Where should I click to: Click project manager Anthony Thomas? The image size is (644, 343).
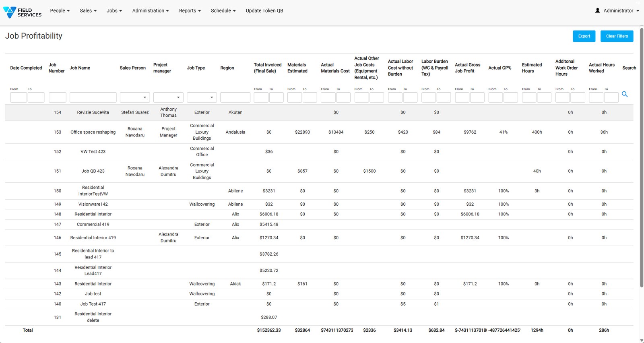pyautogui.click(x=168, y=112)
